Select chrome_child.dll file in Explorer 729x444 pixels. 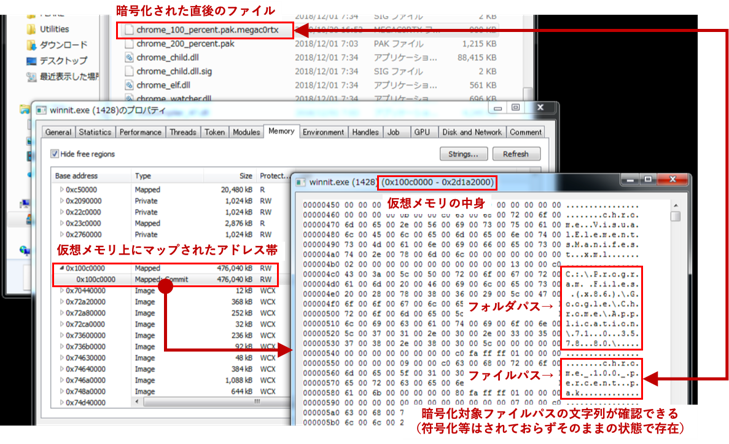(x=167, y=58)
